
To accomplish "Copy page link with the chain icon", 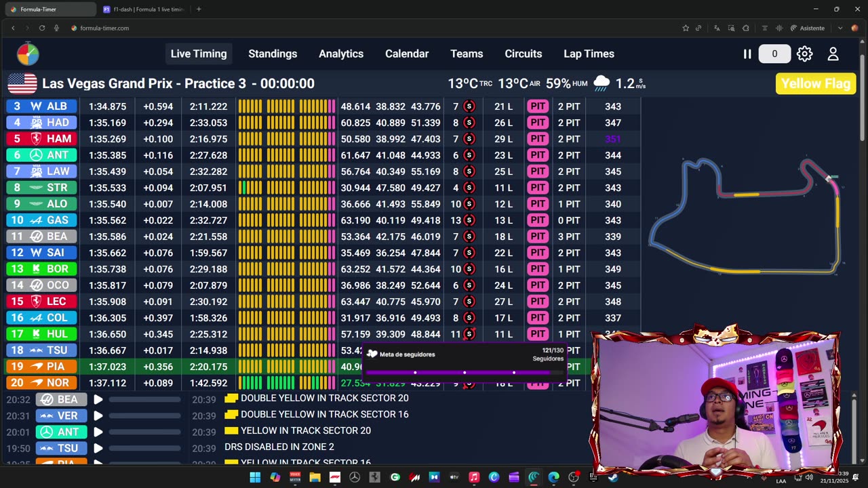I will click(x=698, y=28).
